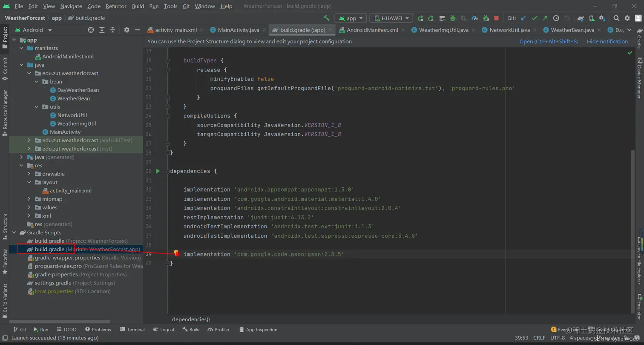Open the Navigate menu
644x345 pixels.
click(71, 6)
